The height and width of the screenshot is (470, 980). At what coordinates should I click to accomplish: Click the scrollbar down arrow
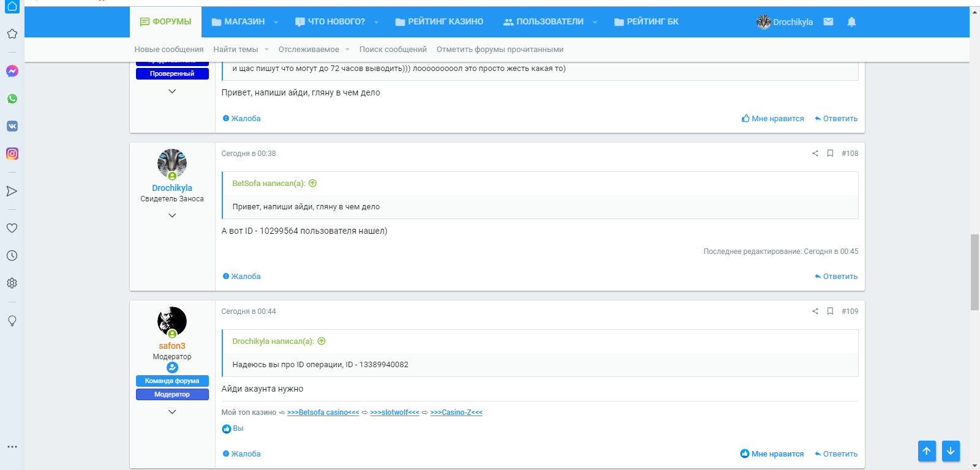[975, 466]
